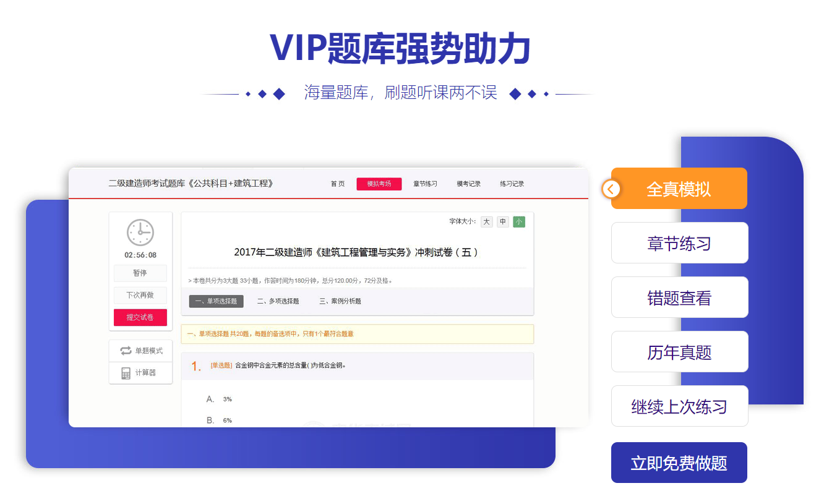
Task: Open the 模拟考场 nav tab
Action: click(379, 184)
